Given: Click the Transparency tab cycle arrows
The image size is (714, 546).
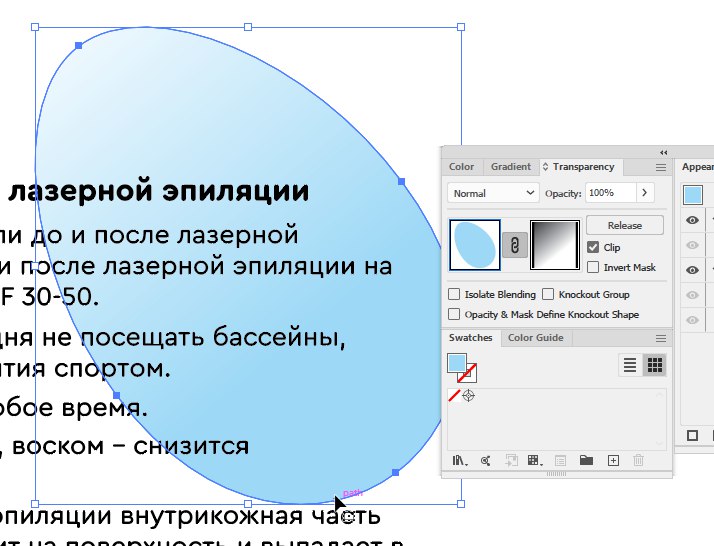Looking at the screenshot, I should coord(545,167).
